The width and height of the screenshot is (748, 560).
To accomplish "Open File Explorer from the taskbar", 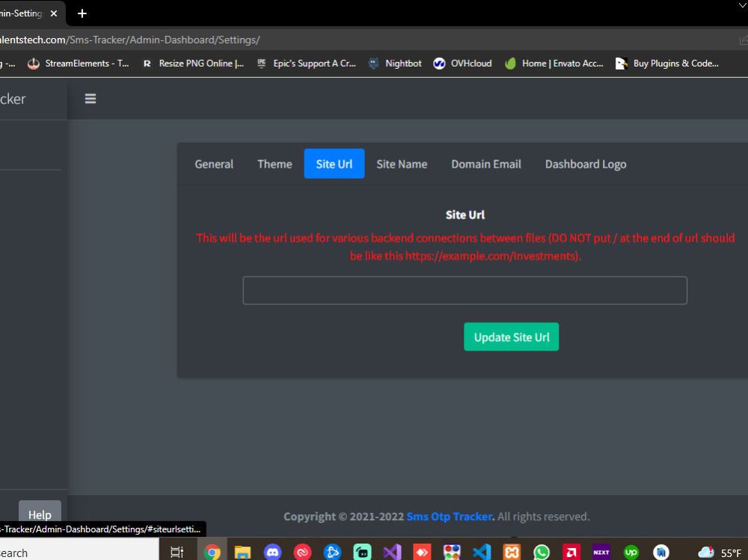I will click(242, 553).
